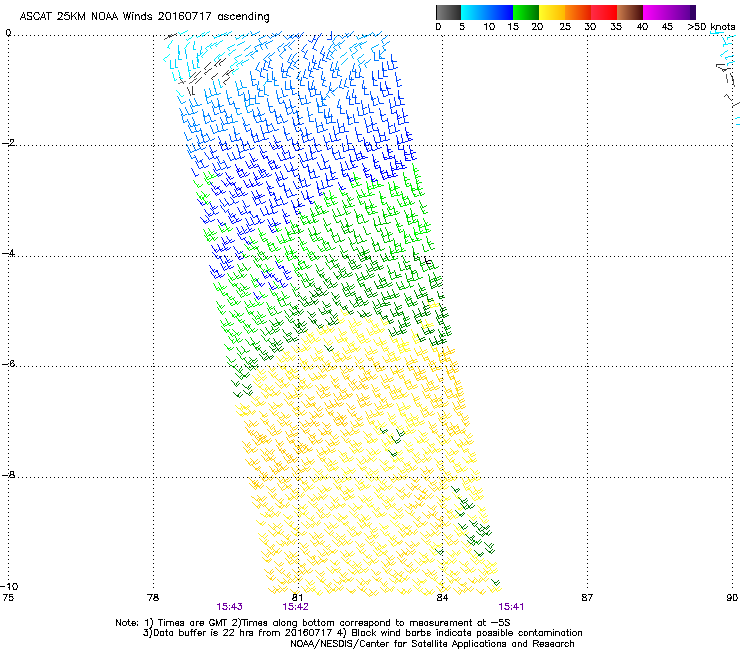Click the gray 0-5 knots color swatch
This screenshot has height=650, width=740.
[448, 12]
